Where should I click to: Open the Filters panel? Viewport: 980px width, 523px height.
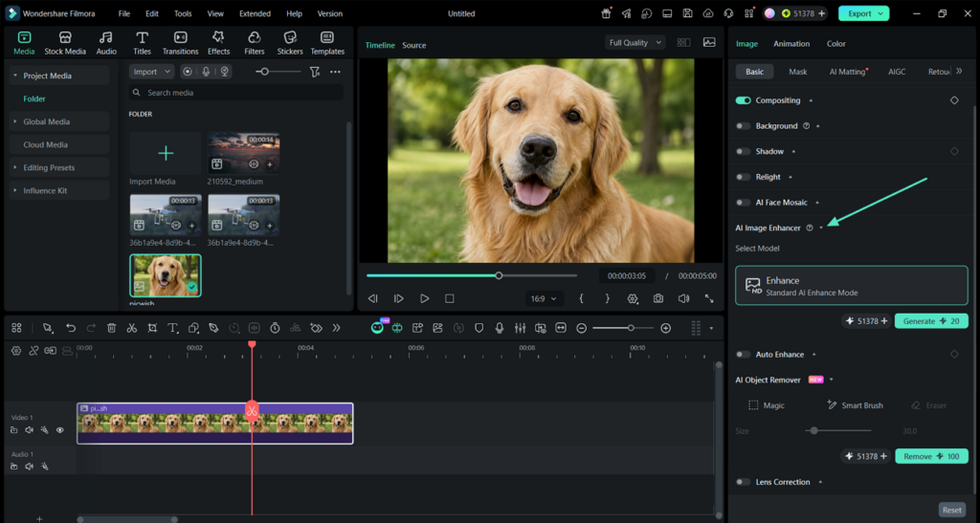(x=254, y=43)
